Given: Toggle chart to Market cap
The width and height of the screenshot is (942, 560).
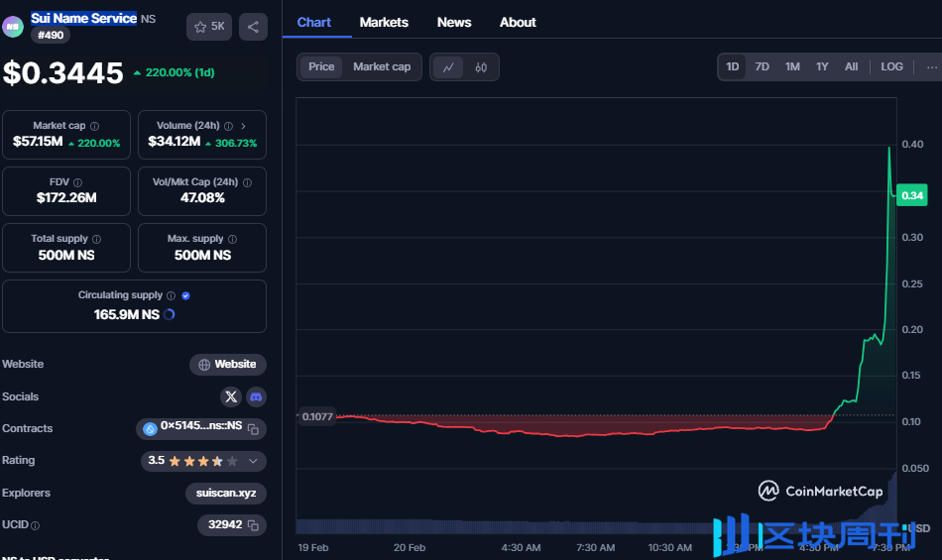Looking at the screenshot, I should tap(382, 66).
